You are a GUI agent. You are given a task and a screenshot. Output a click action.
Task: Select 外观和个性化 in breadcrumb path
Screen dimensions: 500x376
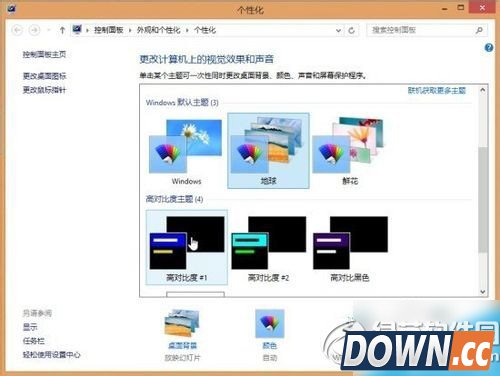pyautogui.click(x=158, y=30)
